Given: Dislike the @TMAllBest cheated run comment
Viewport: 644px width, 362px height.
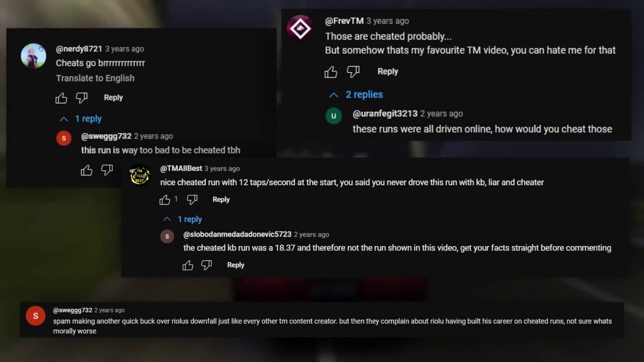Looking at the screenshot, I should pyautogui.click(x=192, y=200).
